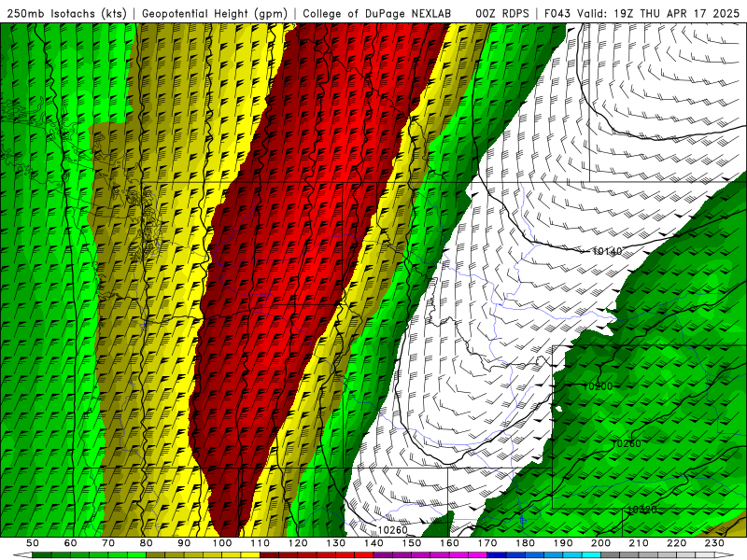
Task: Click the '250mb Isotachs (kts)' title text
Action: click(x=66, y=14)
